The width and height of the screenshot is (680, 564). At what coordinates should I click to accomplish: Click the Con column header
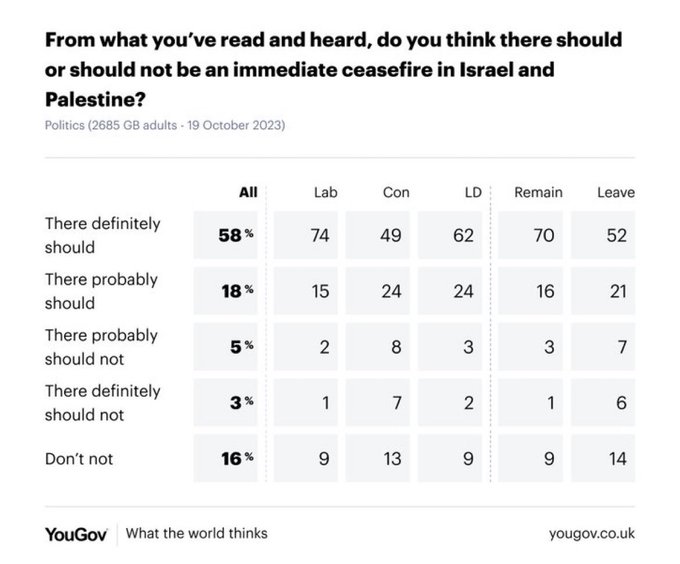[x=395, y=192]
